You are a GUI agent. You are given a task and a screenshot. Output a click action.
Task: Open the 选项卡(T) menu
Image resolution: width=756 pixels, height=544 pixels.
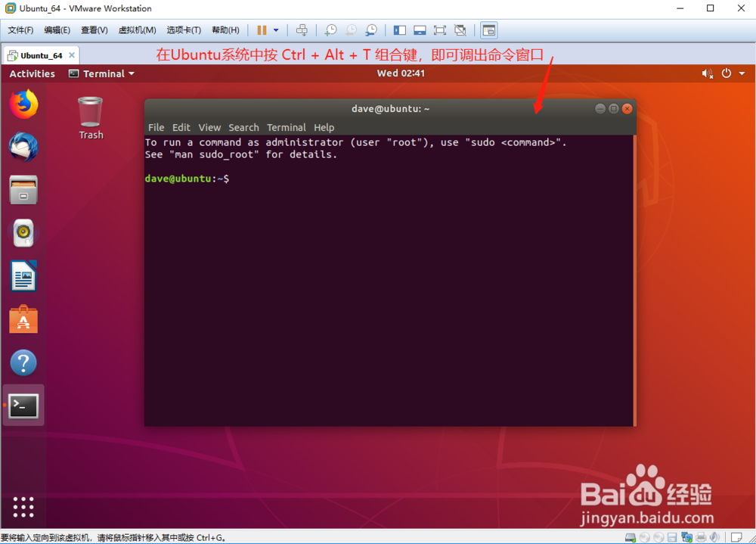[184, 30]
